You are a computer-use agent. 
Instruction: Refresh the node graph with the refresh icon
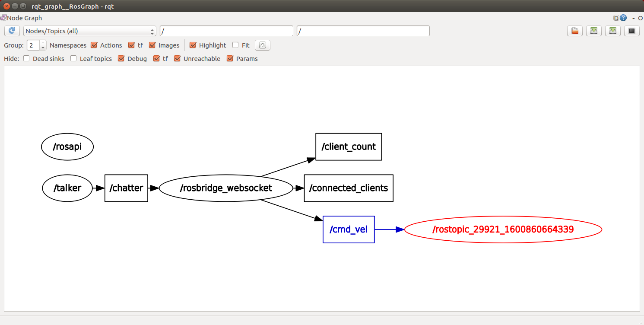pos(12,31)
